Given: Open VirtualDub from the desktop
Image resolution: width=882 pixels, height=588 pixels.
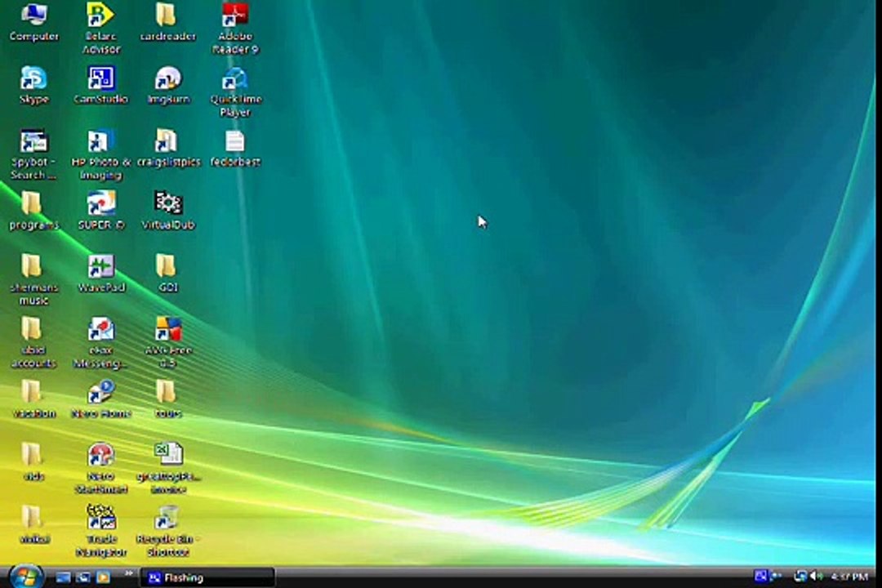Looking at the screenshot, I should pyautogui.click(x=167, y=212).
